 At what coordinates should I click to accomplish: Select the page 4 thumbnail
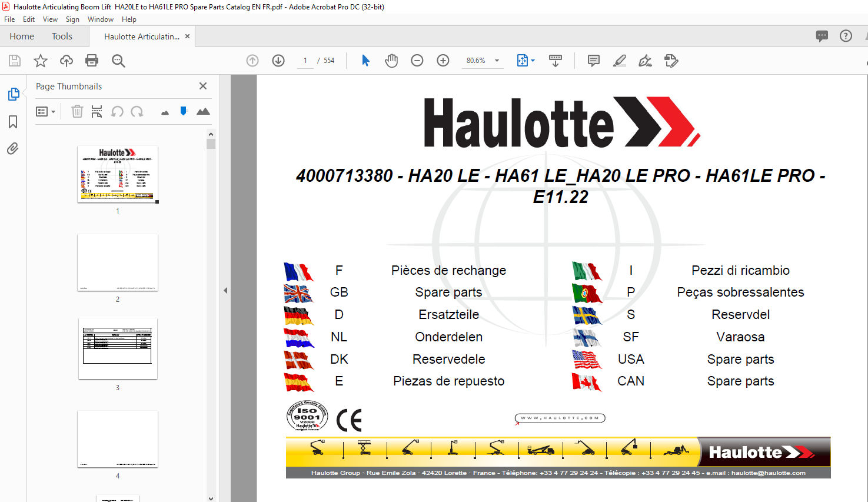(x=118, y=439)
